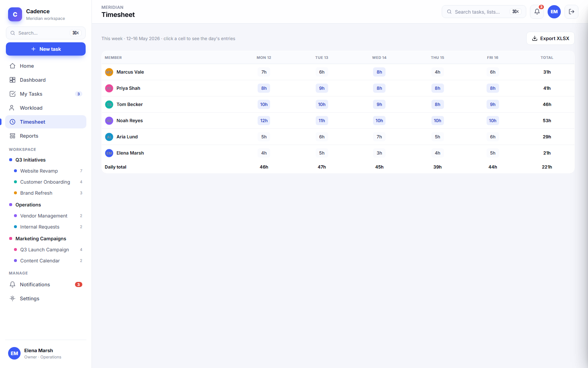The width and height of the screenshot is (588, 368).
Task: Click the Timesheet clock icon
Action: (x=12, y=122)
